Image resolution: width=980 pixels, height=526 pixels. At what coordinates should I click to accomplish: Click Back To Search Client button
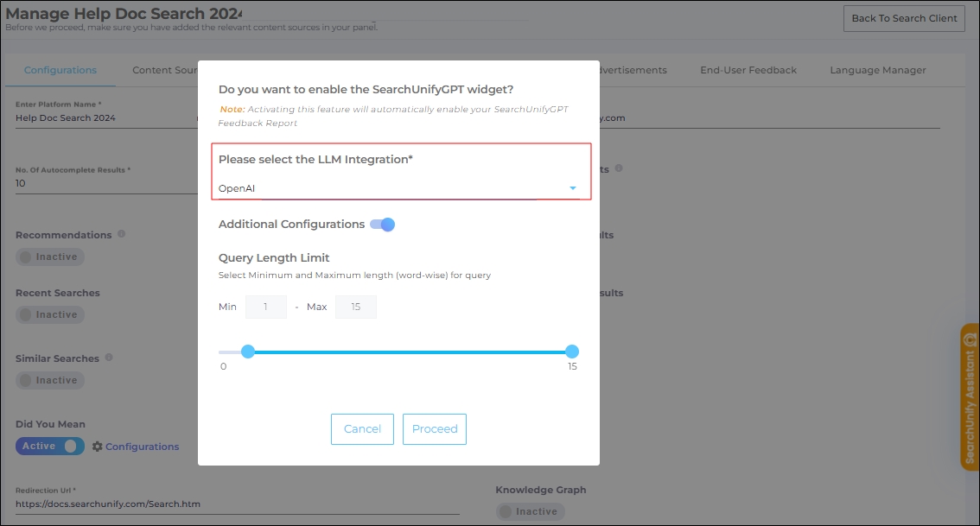click(x=904, y=18)
